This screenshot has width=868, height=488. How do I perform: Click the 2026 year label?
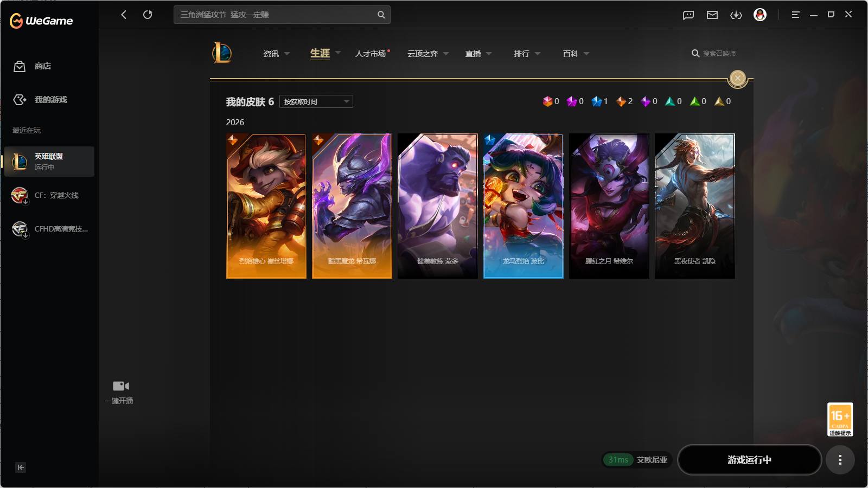(x=235, y=123)
